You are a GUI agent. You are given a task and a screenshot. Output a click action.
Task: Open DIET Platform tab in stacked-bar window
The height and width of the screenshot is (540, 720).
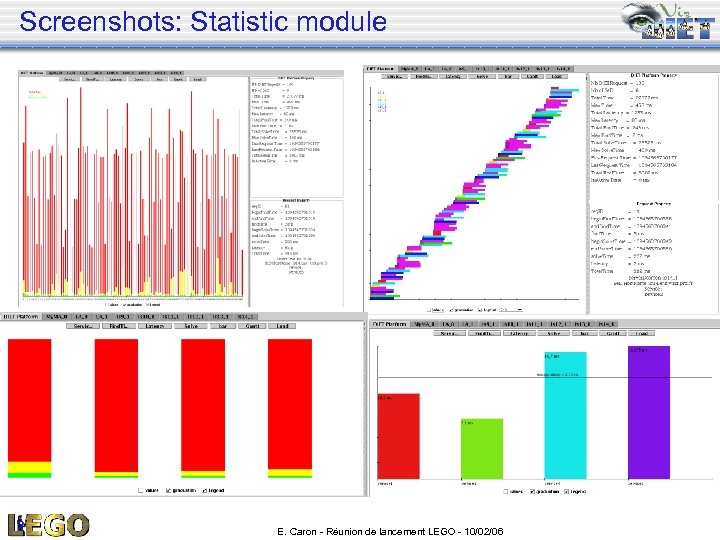[21, 317]
